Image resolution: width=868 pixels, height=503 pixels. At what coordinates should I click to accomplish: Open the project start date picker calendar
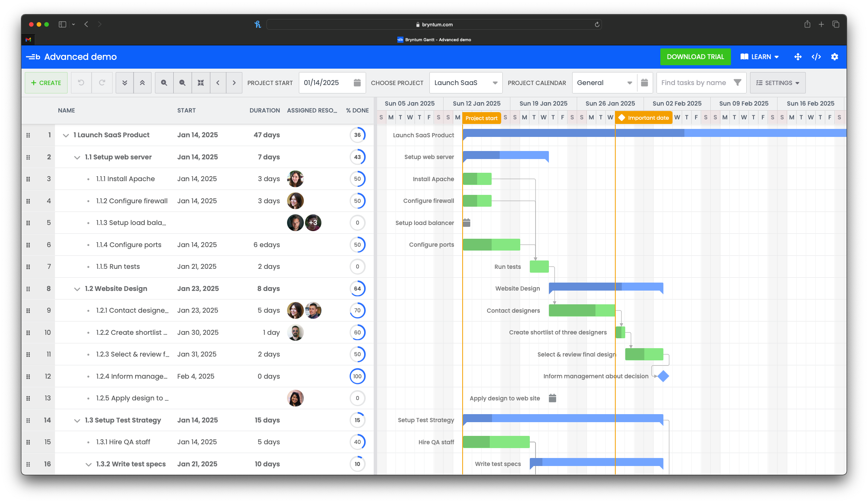click(357, 83)
